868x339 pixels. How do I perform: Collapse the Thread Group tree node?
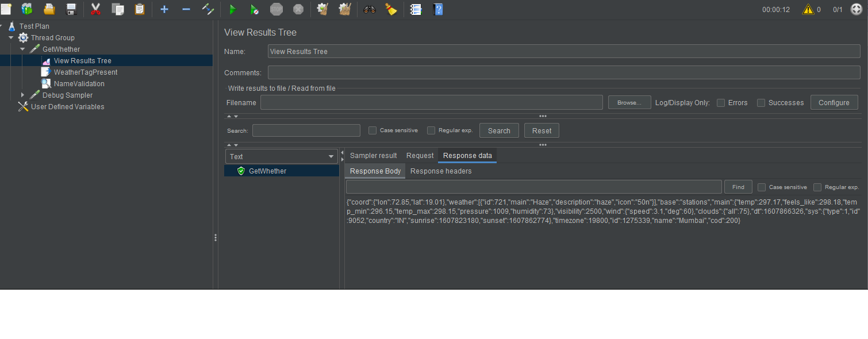click(10, 37)
